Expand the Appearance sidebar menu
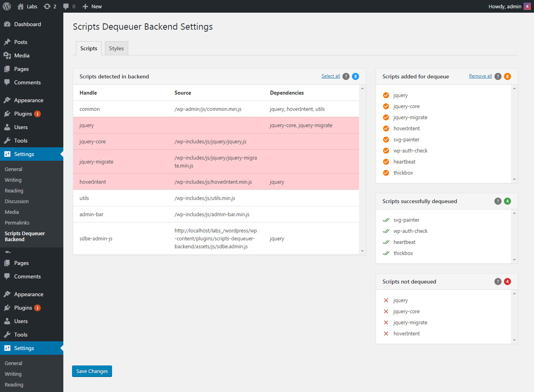 pyautogui.click(x=29, y=100)
